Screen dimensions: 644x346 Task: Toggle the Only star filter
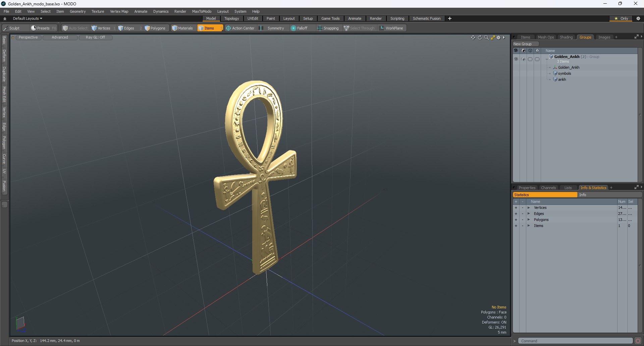click(621, 18)
